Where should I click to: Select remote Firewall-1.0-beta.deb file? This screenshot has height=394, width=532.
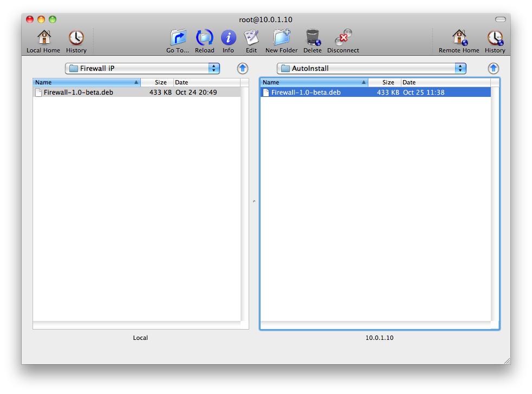tap(306, 93)
